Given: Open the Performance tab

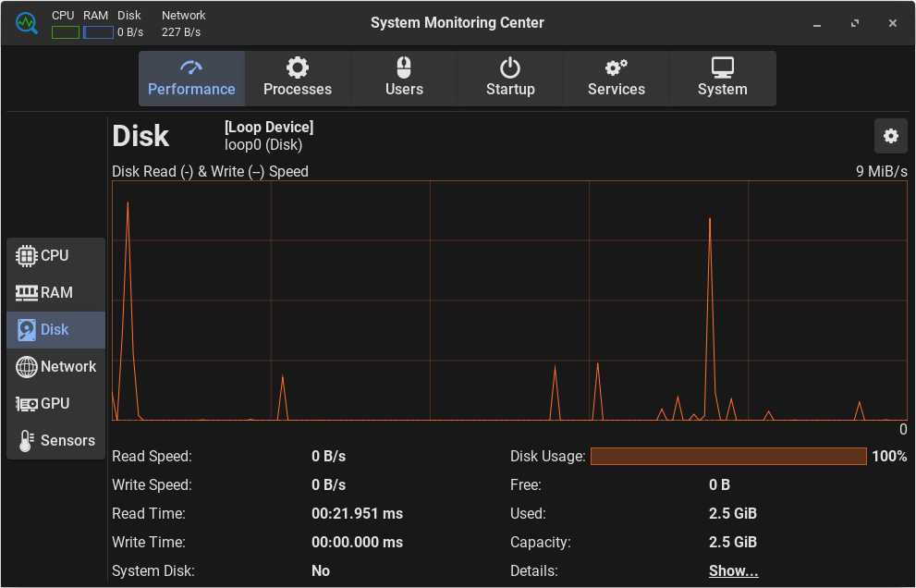Looking at the screenshot, I should pos(191,79).
